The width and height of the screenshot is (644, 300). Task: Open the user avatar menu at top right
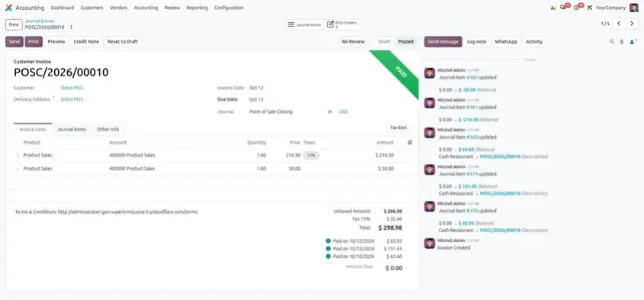(634, 8)
